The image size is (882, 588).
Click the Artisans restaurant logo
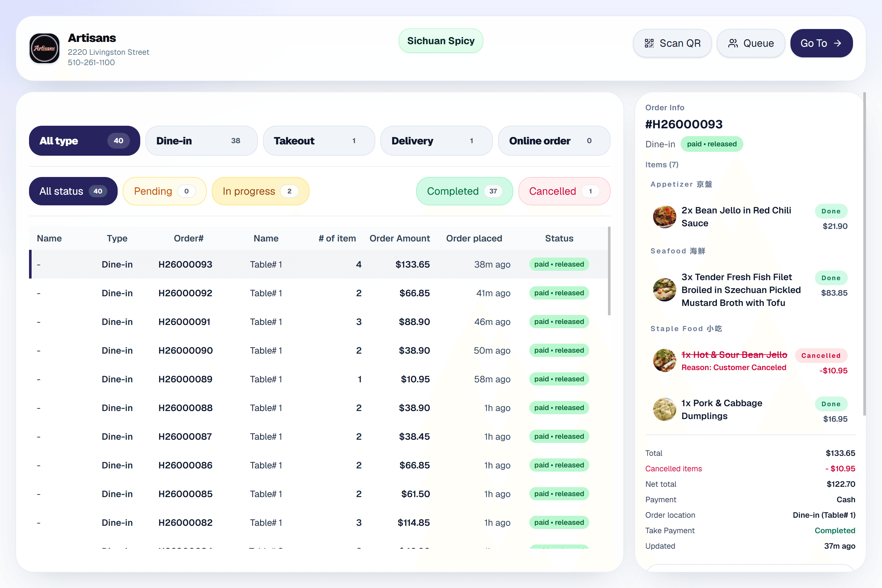[x=44, y=48]
